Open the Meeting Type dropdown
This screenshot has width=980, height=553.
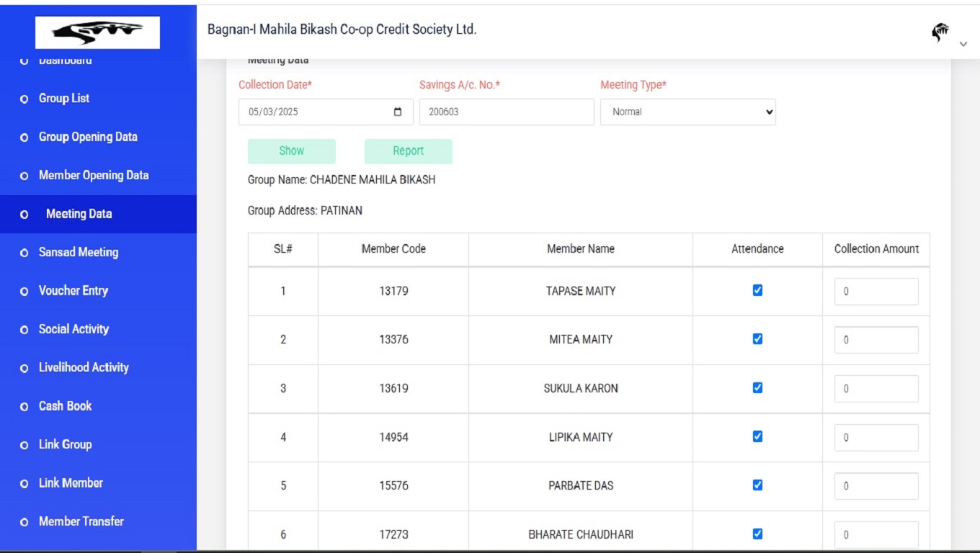click(687, 112)
